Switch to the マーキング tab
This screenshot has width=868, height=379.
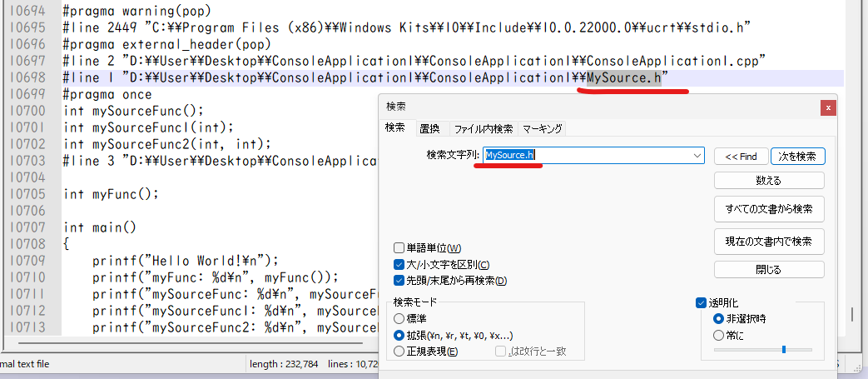click(542, 128)
